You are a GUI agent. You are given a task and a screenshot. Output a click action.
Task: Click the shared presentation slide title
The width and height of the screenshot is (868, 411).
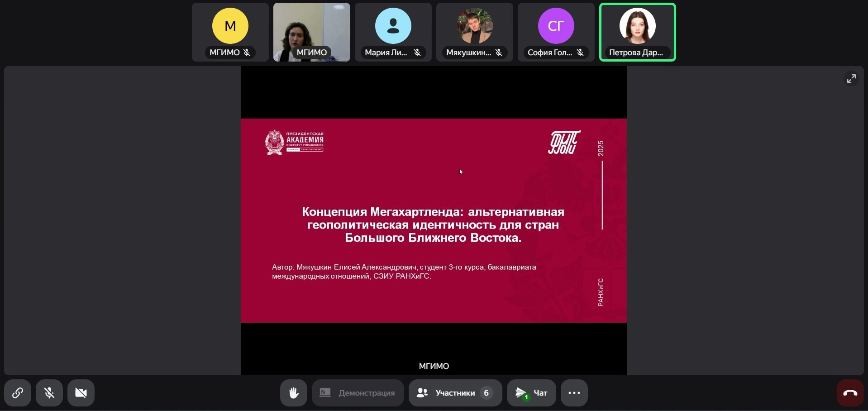tap(433, 225)
